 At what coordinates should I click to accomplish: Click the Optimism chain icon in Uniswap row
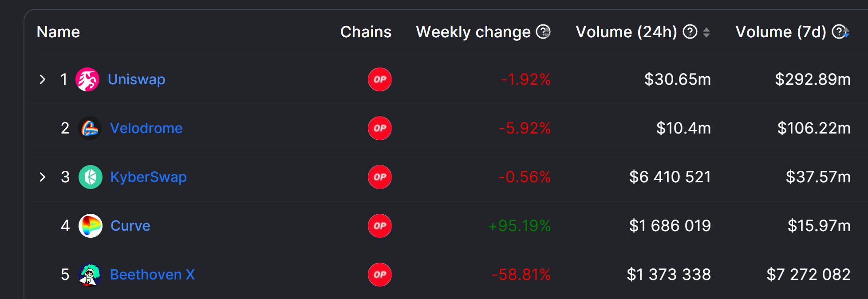coord(380,79)
